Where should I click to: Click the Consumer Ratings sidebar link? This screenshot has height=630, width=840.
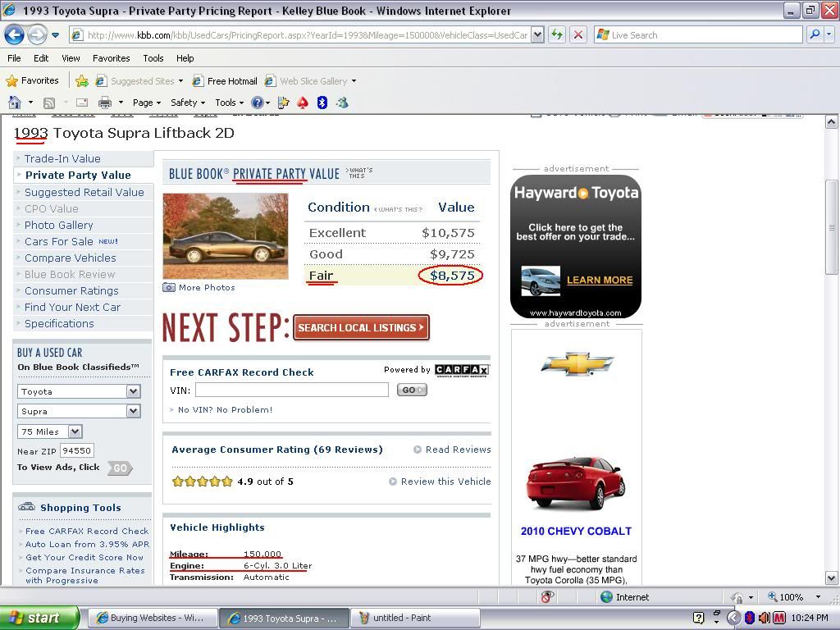pyautogui.click(x=72, y=291)
